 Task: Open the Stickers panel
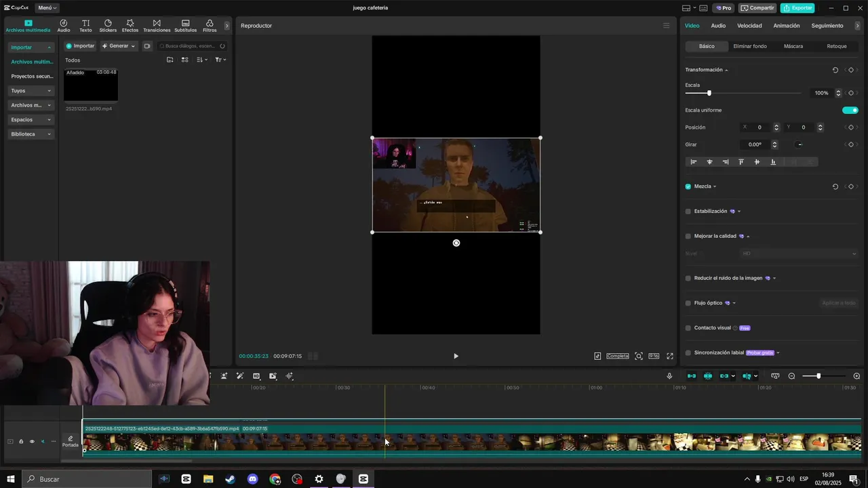pos(108,26)
